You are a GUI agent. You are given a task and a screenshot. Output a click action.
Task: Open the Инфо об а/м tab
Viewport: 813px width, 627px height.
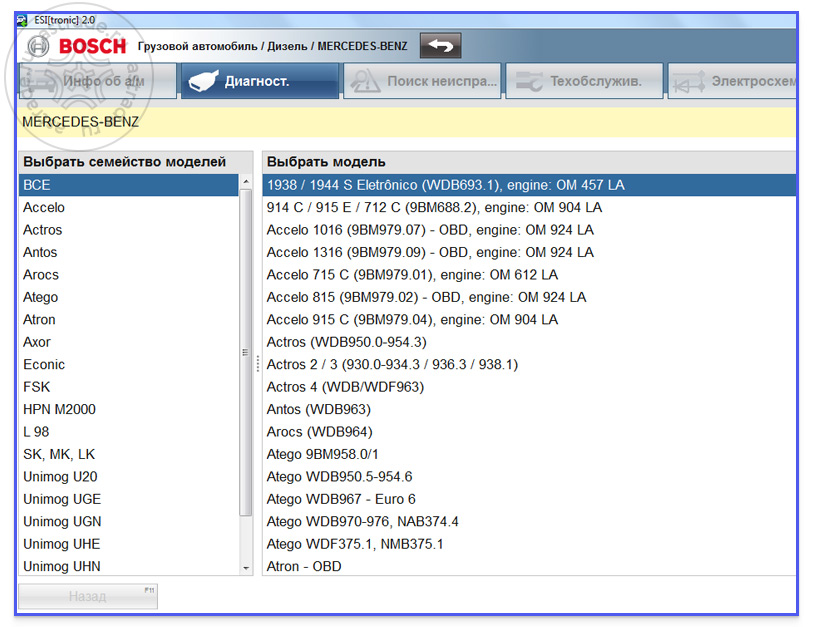pyautogui.click(x=98, y=81)
